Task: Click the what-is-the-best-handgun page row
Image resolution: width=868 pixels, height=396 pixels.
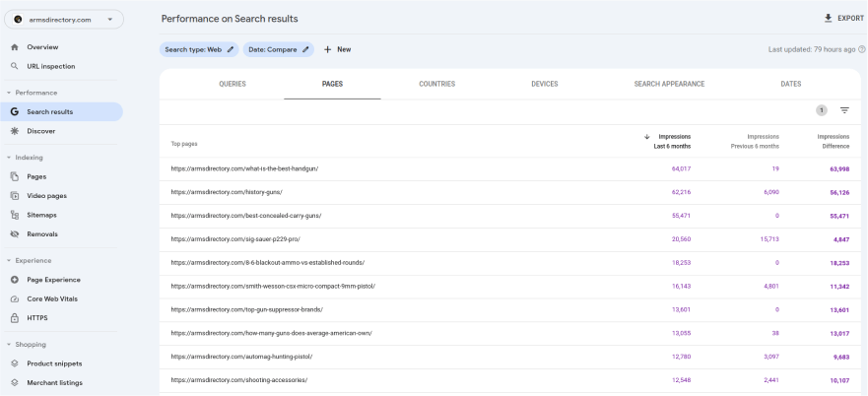Action: (x=509, y=168)
